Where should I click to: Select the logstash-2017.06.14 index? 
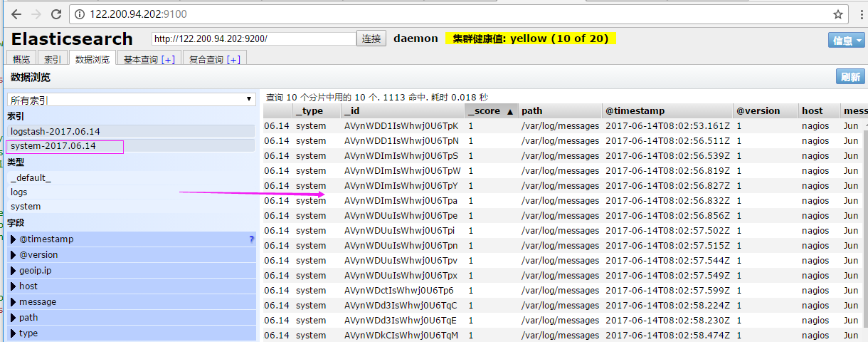tap(55, 131)
